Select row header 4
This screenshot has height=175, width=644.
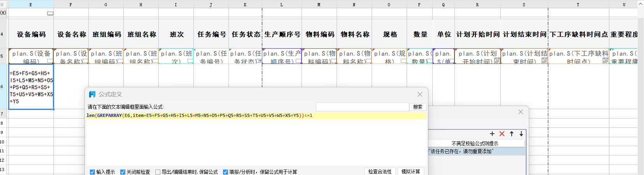point(2,34)
